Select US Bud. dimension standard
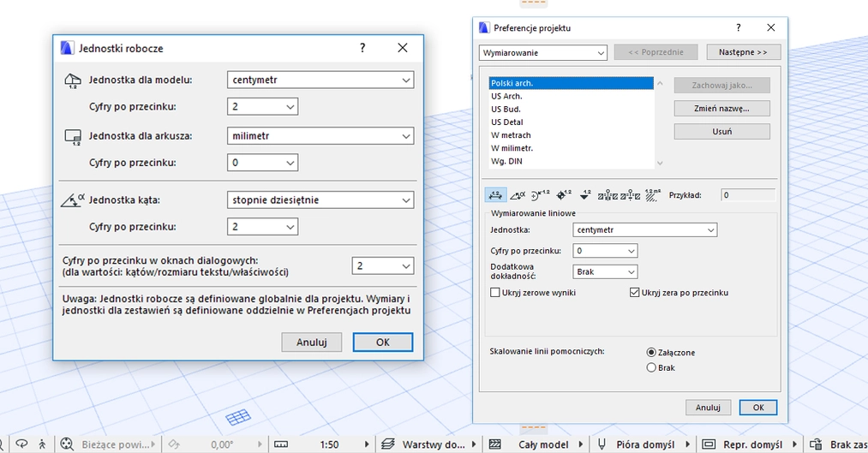The height and width of the screenshot is (453, 868). click(x=572, y=109)
